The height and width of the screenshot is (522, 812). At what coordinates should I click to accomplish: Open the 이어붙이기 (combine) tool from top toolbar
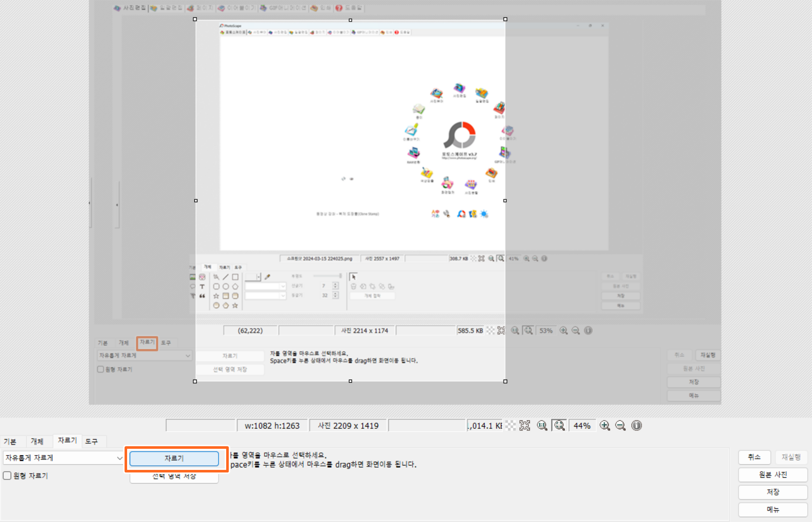237,8
